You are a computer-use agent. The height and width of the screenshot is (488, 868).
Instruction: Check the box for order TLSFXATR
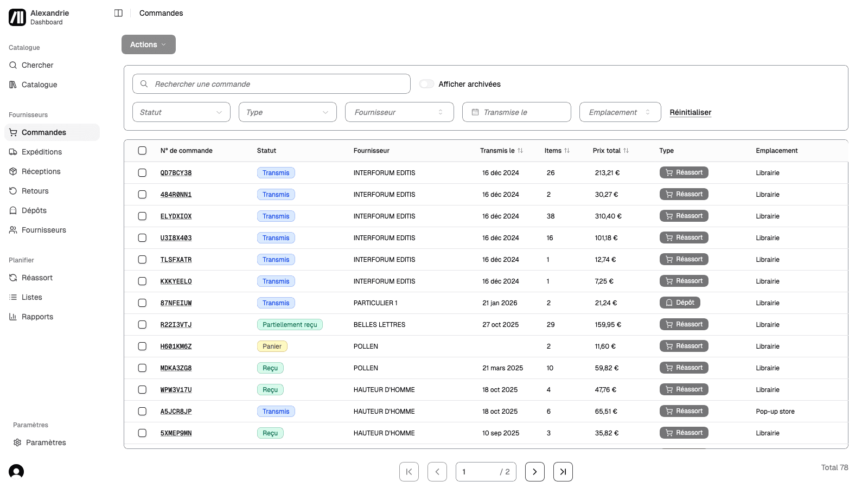click(x=142, y=259)
